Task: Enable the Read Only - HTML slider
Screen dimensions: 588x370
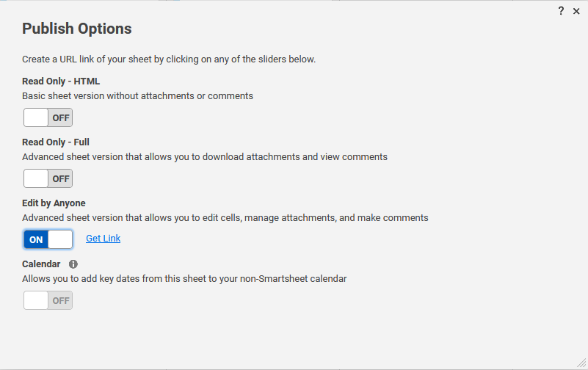Action: click(48, 117)
